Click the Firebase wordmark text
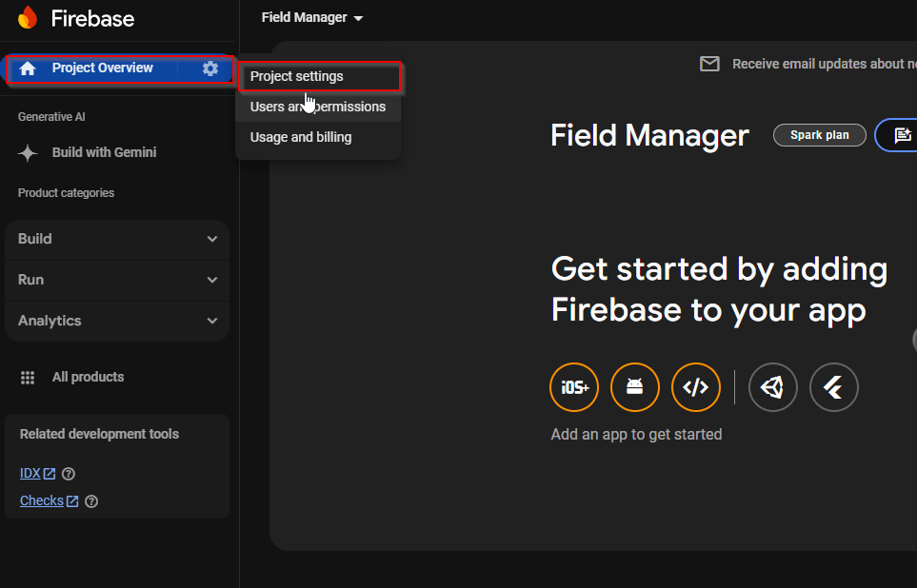This screenshot has width=917, height=588. (92, 19)
